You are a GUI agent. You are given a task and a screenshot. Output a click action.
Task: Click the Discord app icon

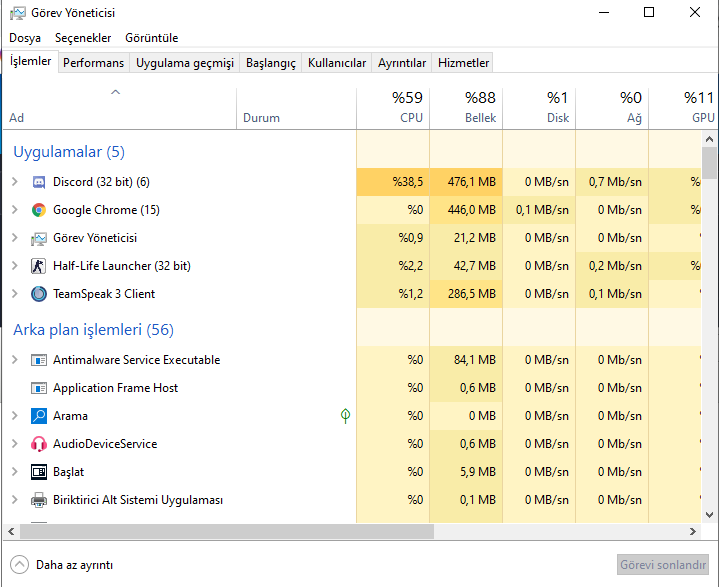point(39,182)
